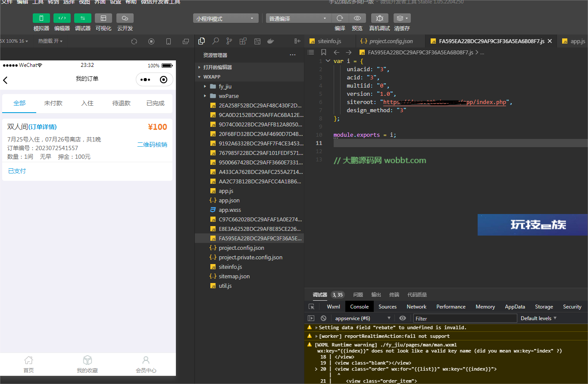Switch to the app.js editor tab
The image size is (588, 384).
click(573, 41)
